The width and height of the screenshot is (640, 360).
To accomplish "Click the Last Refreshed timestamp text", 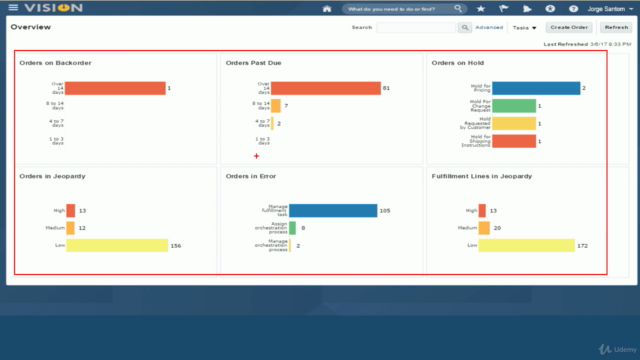I will click(587, 44).
